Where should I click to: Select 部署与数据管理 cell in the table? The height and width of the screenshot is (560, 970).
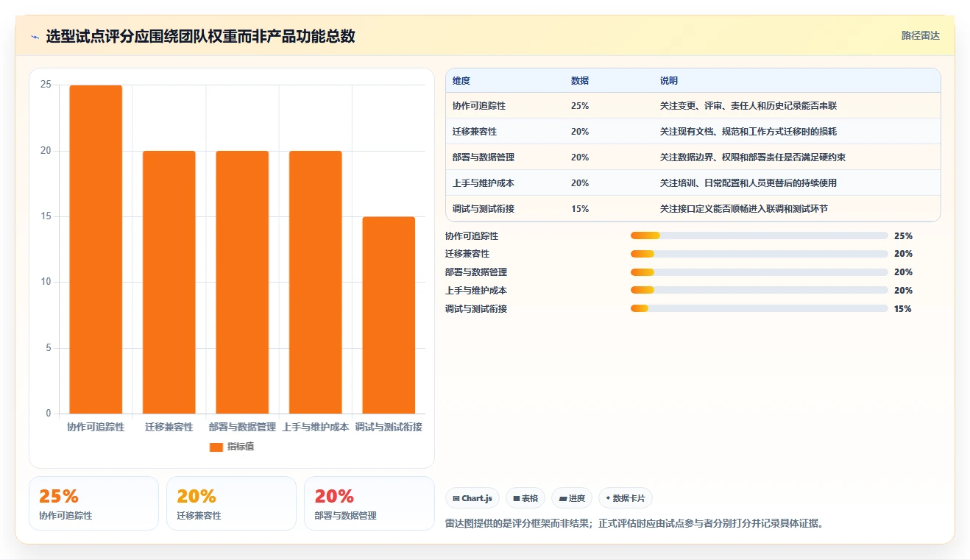pos(484,157)
